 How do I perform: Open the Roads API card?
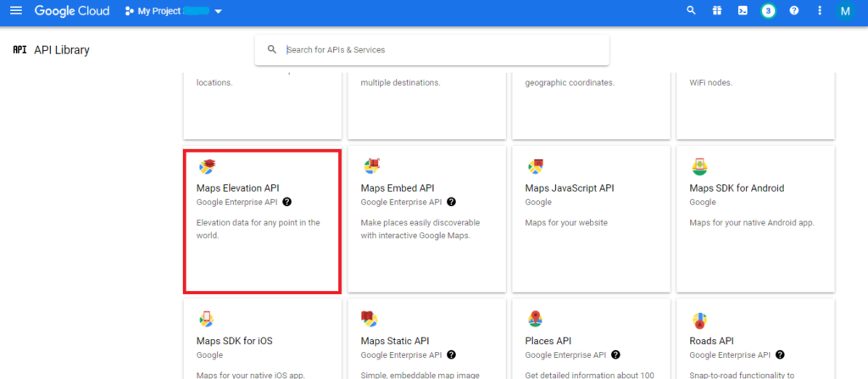click(755, 339)
